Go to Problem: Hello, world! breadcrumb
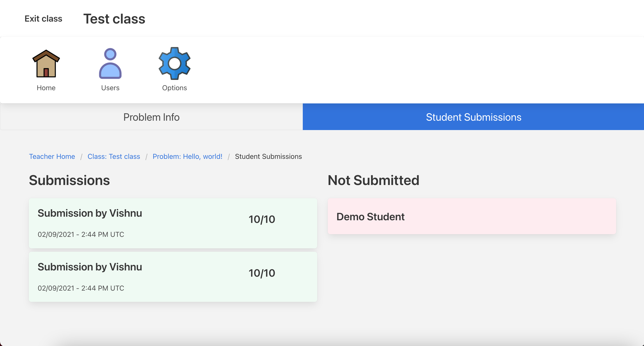The width and height of the screenshot is (644, 346). [x=187, y=156]
